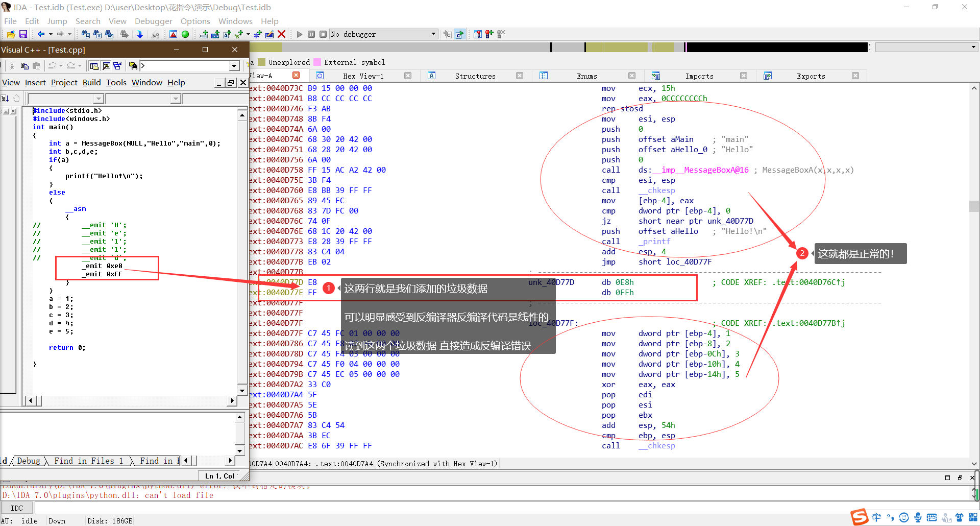Open the jump forward history dropdown arrow
Screen dimensions: 980x526
pos(69,34)
